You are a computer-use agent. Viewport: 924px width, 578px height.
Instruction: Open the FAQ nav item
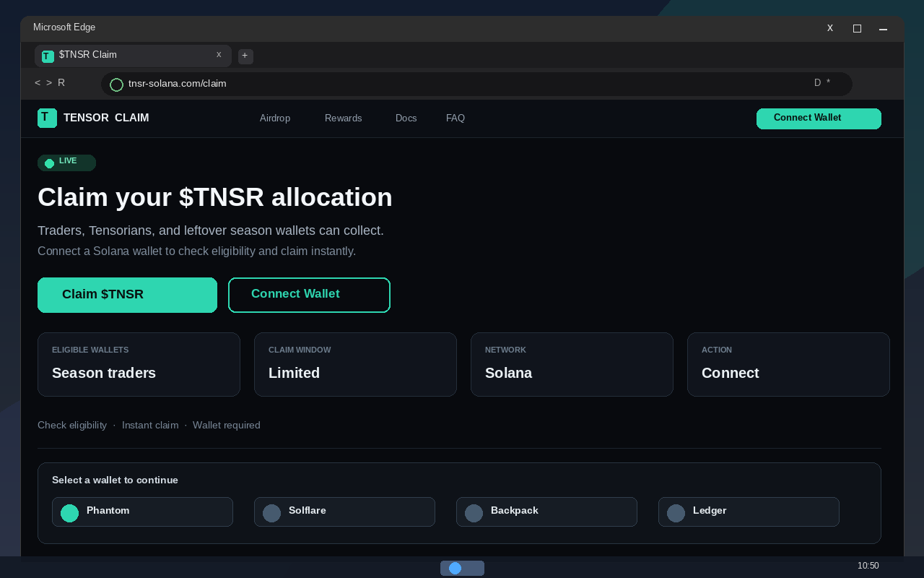coord(456,118)
